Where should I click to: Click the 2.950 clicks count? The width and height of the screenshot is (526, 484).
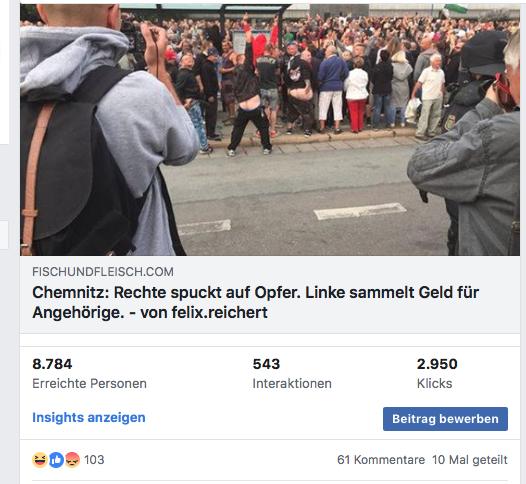pyautogui.click(x=437, y=364)
